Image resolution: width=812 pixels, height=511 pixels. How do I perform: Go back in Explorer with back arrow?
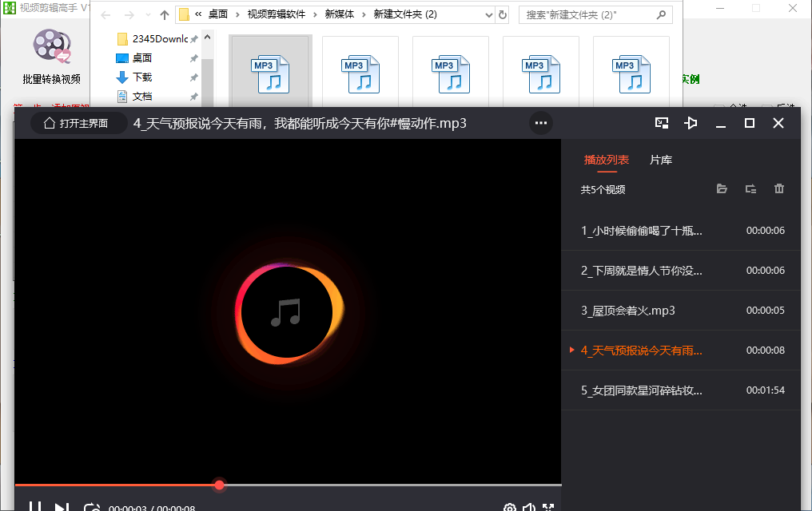(105, 15)
